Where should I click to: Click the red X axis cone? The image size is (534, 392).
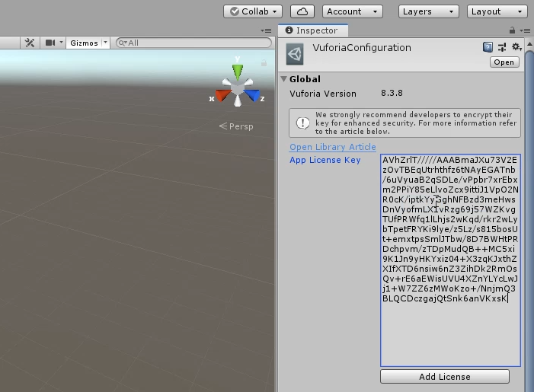222,95
